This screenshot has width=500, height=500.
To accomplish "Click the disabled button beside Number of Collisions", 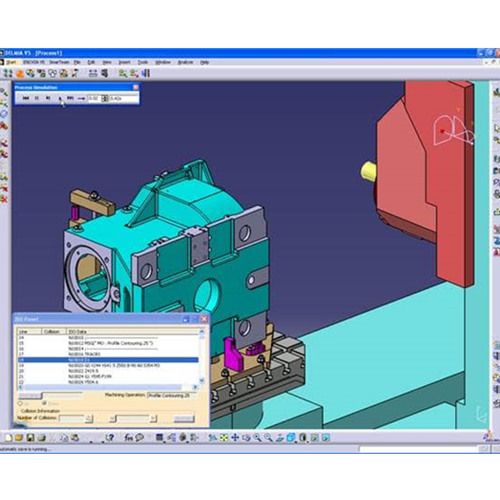I will click(184, 419).
